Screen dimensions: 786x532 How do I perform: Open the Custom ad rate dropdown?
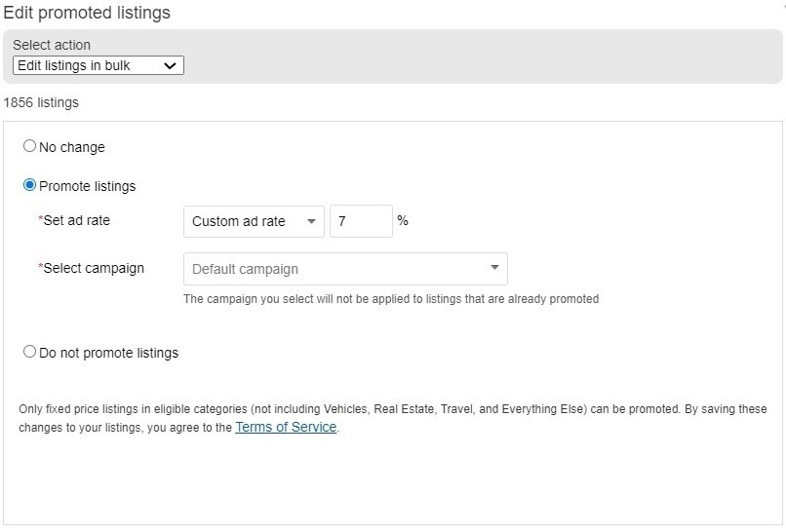(254, 221)
